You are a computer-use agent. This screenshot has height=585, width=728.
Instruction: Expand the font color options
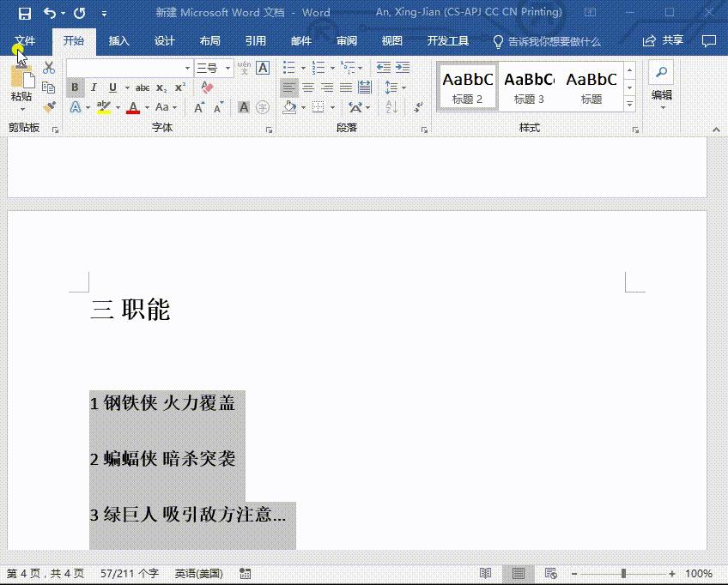(147, 107)
